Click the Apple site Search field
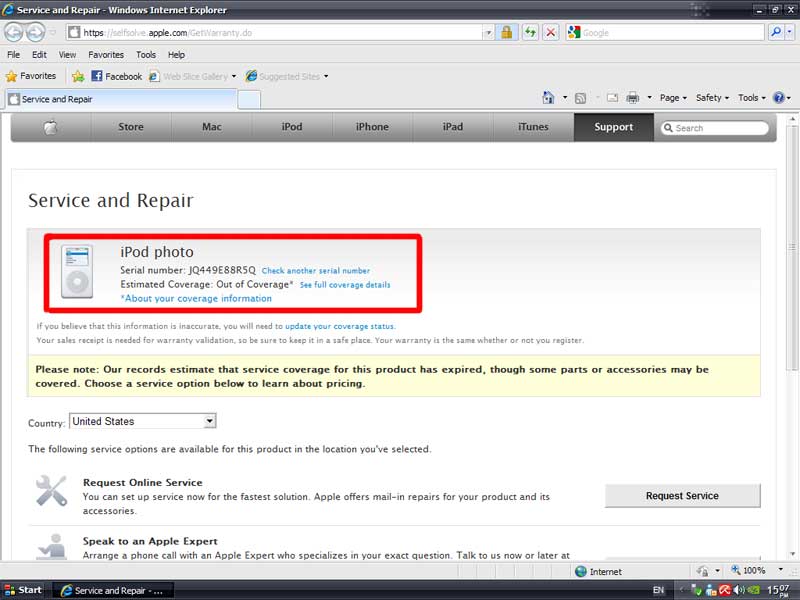 point(719,128)
